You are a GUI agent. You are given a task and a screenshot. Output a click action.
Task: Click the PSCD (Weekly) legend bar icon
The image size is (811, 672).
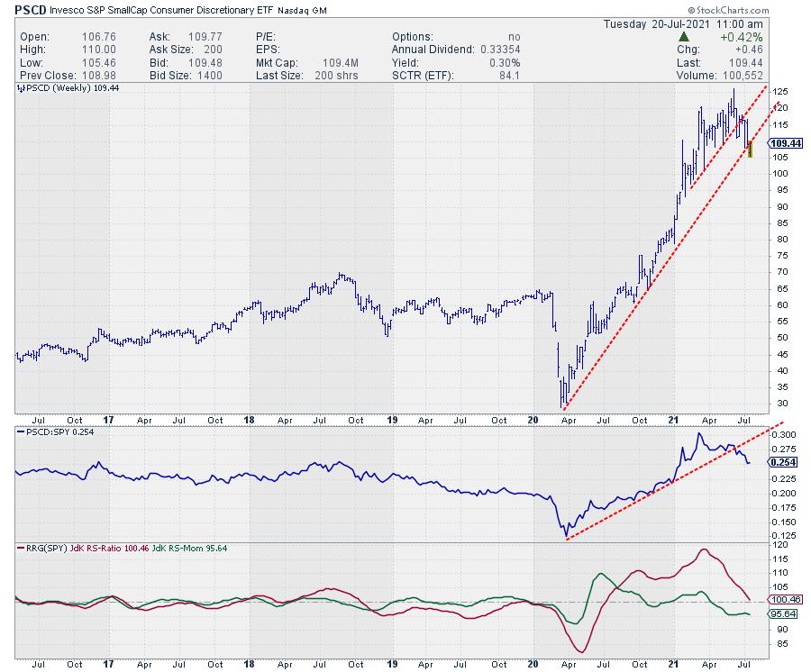(x=20, y=89)
